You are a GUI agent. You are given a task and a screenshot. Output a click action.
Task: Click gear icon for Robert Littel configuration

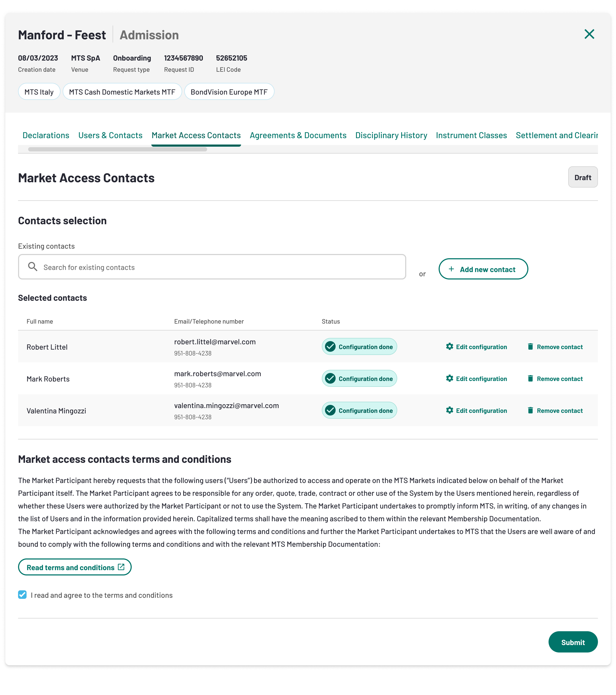tap(450, 346)
